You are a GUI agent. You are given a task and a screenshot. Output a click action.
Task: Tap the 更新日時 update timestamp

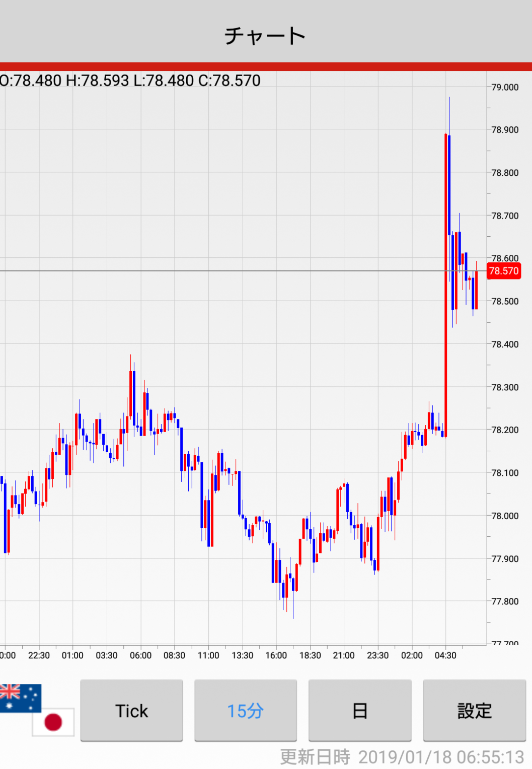(x=402, y=757)
